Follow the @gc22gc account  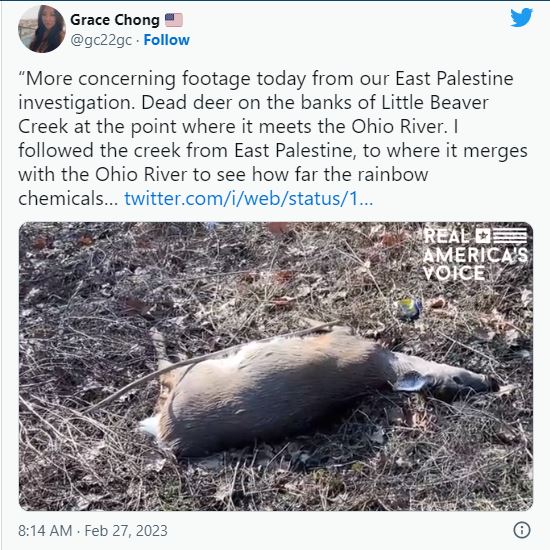click(167, 40)
